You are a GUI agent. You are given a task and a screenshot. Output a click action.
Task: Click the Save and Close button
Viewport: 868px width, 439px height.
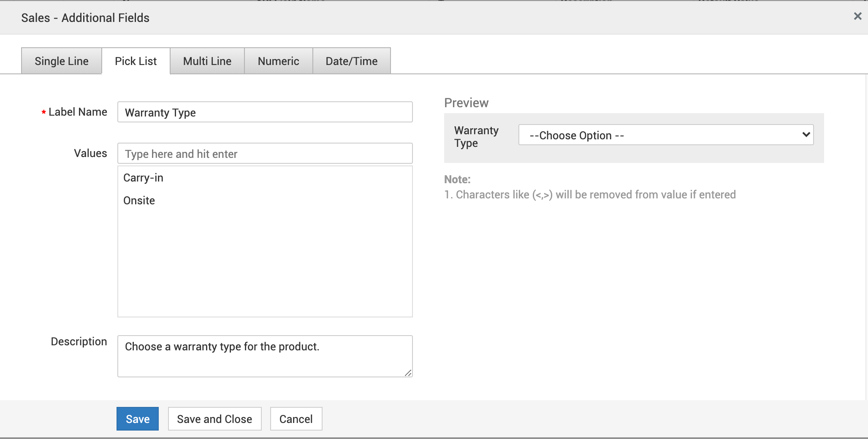tap(214, 419)
